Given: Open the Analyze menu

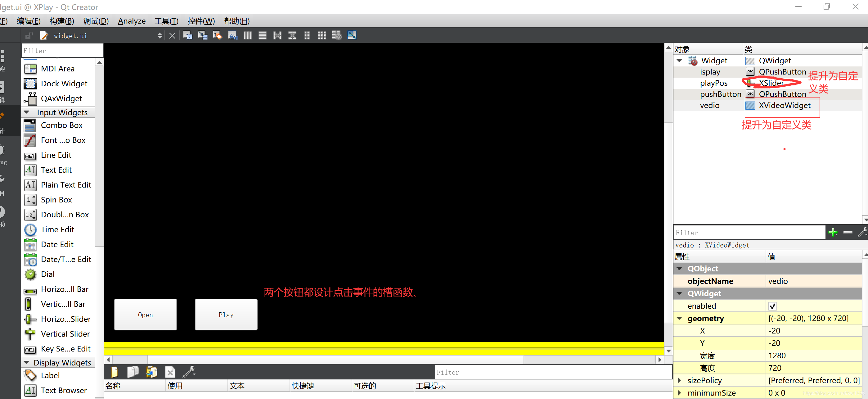Looking at the screenshot, I should pyautogui.click(x=132, y=21).
